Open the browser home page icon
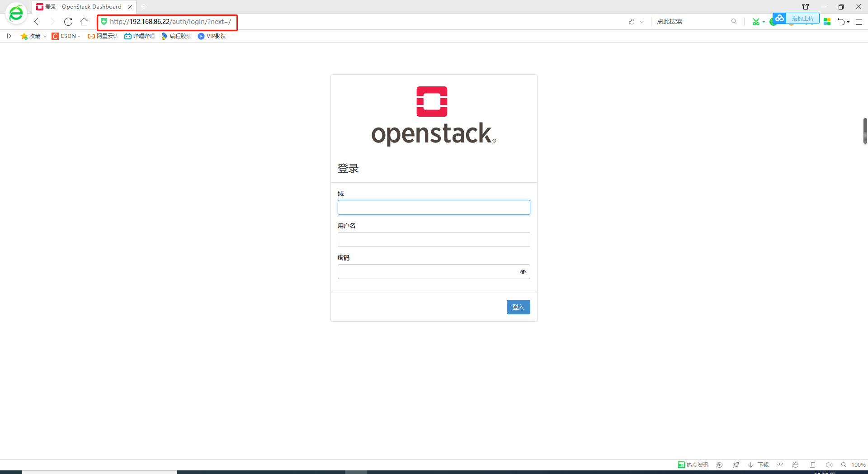The width and height of the screenshot is (868, 474). coord(84,22)
